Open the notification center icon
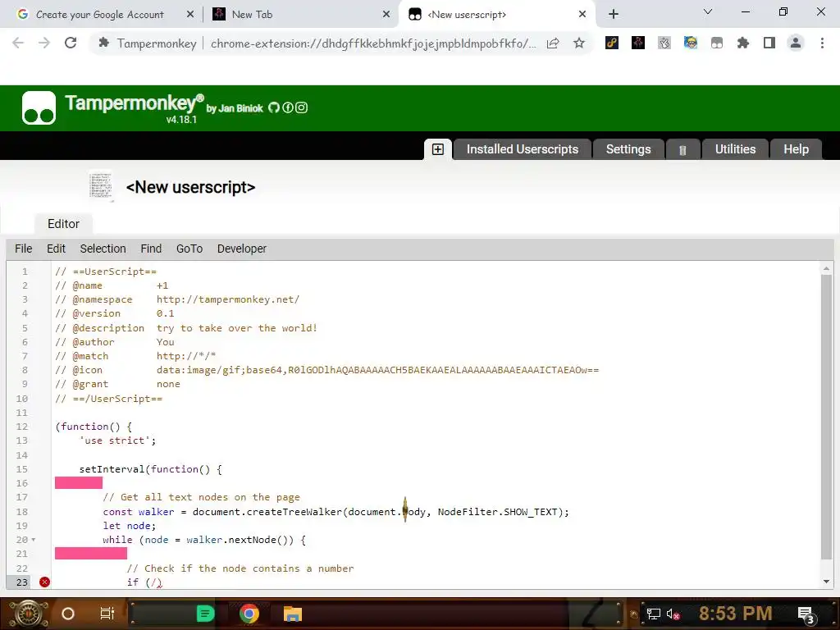840x630 pixels. click(806, 614)
